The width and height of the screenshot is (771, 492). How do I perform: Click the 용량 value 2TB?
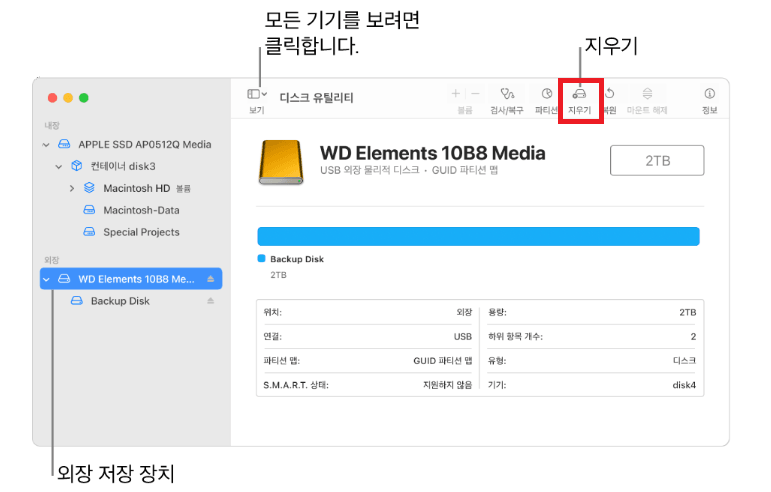pos(687,312)
